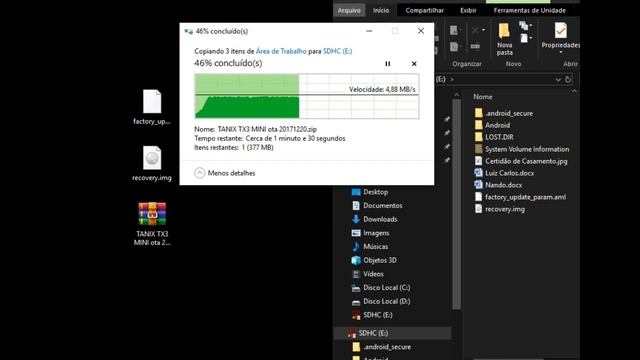This screenshot has height=360, width=640.
Task: Select the highlighted SDHC (E:) root entry
Action: (393, 333)
